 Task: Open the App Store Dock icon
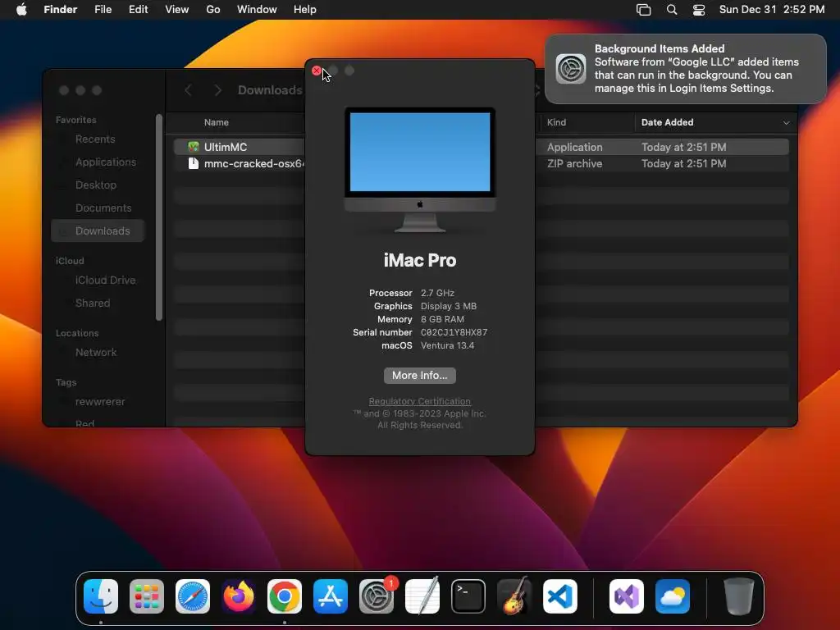pos(331,596)
